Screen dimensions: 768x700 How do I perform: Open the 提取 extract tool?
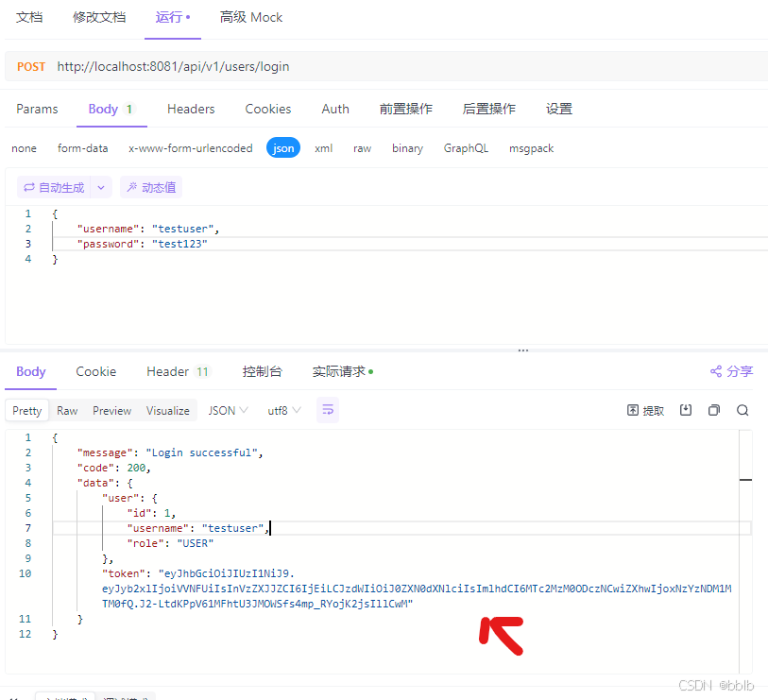644,410
